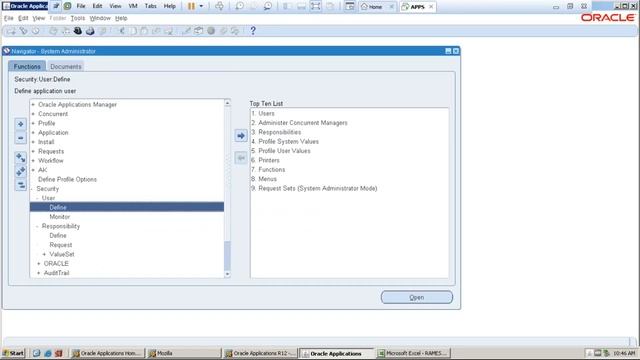This screenshot has height=360, width=640.
Task: Expand the Concurrent tree node
Action: point(33,114)
